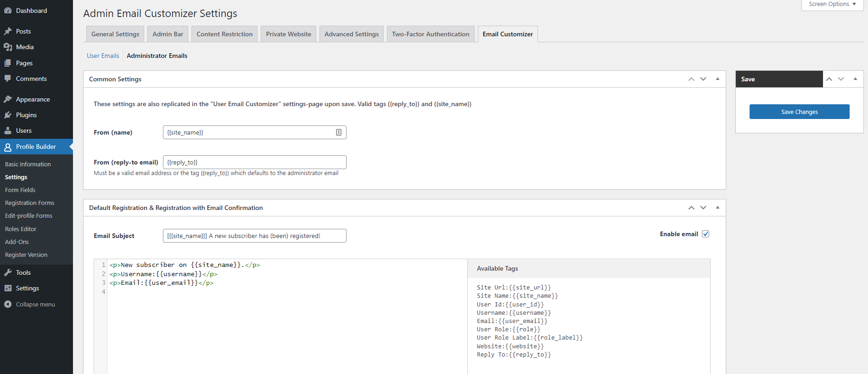Click the Plugins plug icon

(x=8, y=115)
